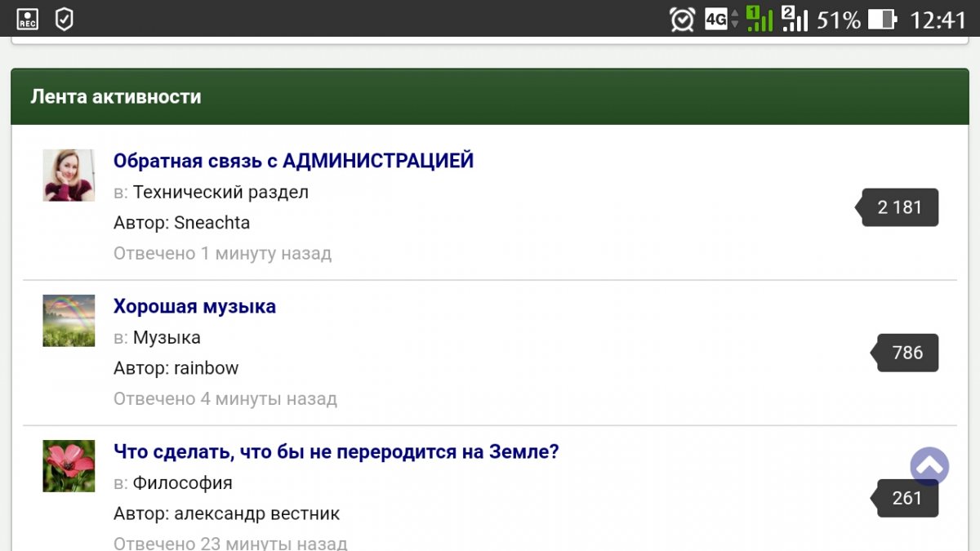980x551 pixels.
Task: Tap the scroll-to-top arrow button
Action: coord(929,467)
